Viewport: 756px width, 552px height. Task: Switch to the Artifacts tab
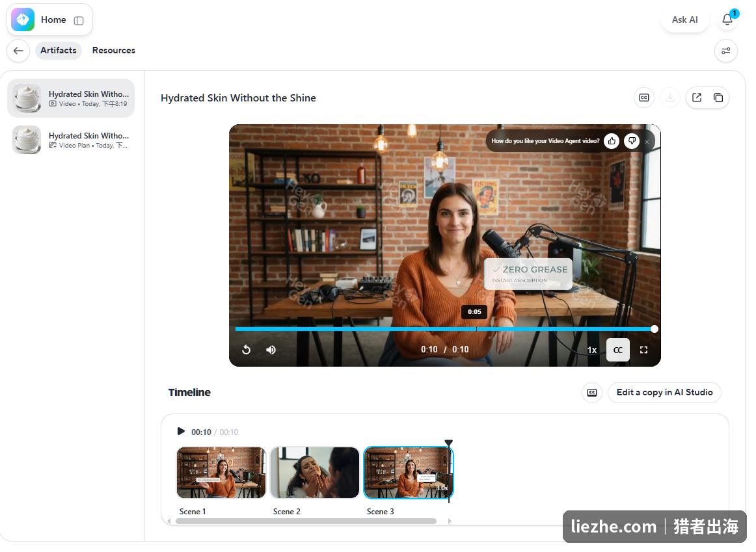pyautogui.click(x=59, y=50)
